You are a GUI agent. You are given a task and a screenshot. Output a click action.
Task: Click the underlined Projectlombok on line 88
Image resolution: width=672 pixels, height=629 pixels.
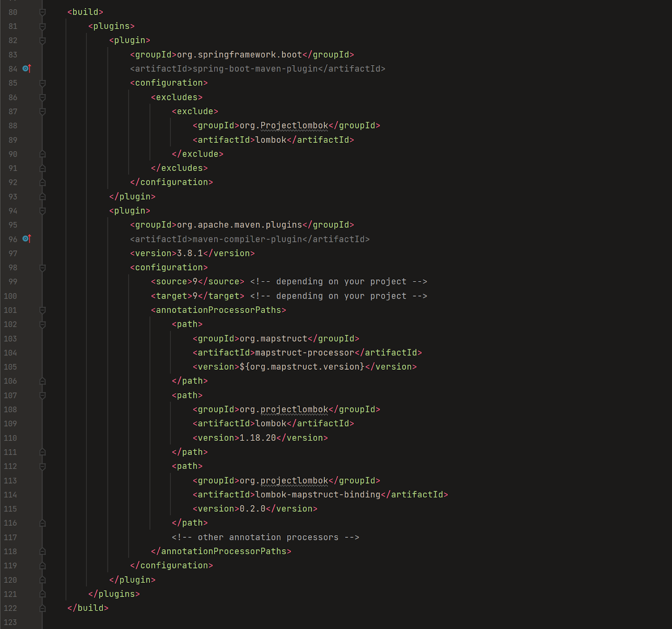pyautogui.click(x=294, y=126)
